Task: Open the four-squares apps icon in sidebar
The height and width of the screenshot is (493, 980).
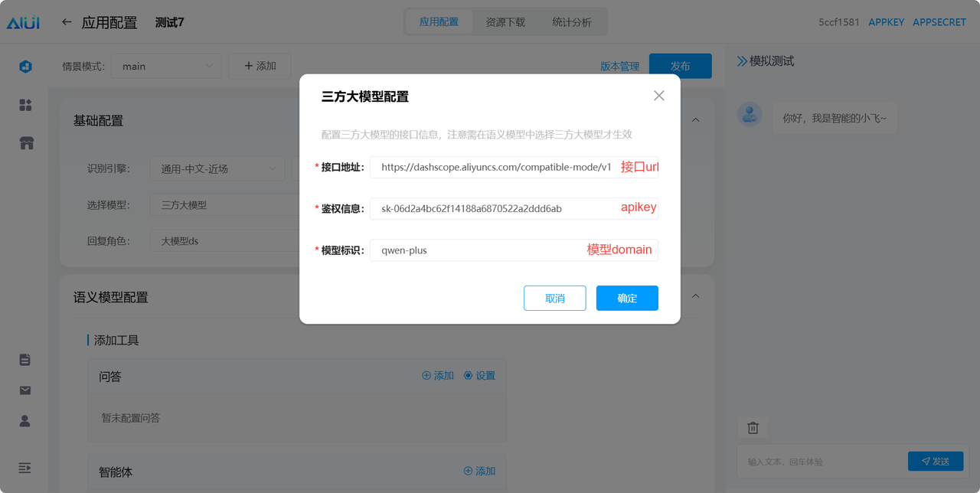Action: 25,105
